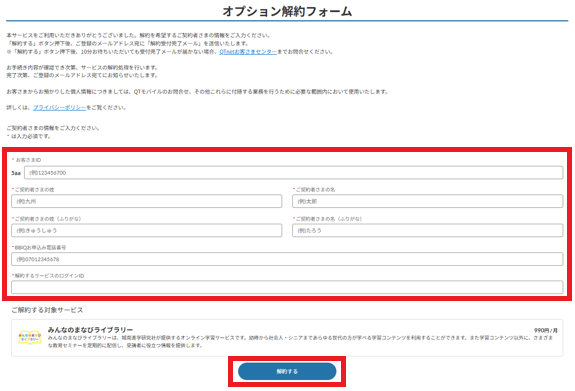Click the 990円/月 price label
575x391 pixels.
pos(546,330)
